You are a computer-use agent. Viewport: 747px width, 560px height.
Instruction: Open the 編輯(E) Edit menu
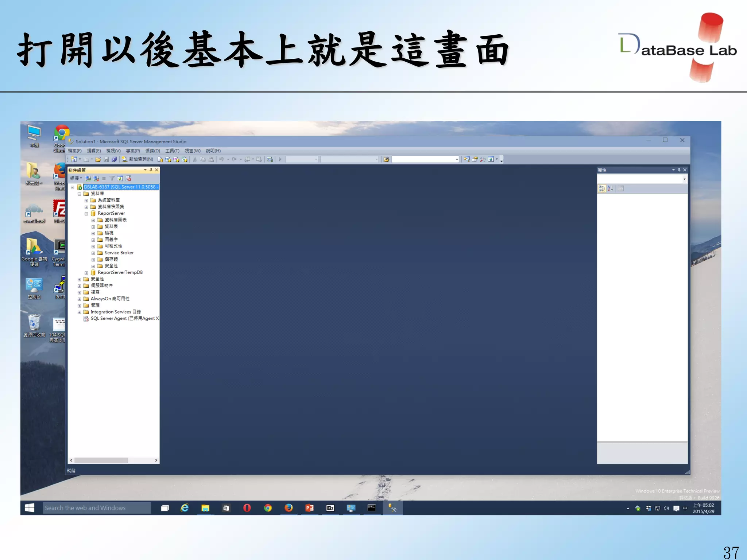[x=94, y=151]
